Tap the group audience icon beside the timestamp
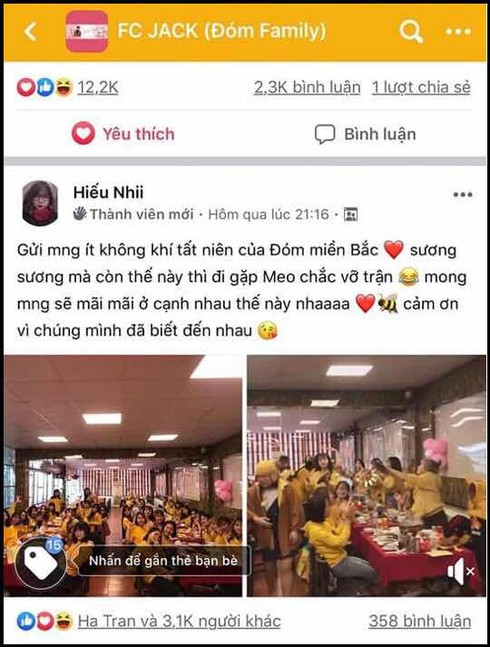Viewport: 490px width, 647px height. click(x=351, y=215)
